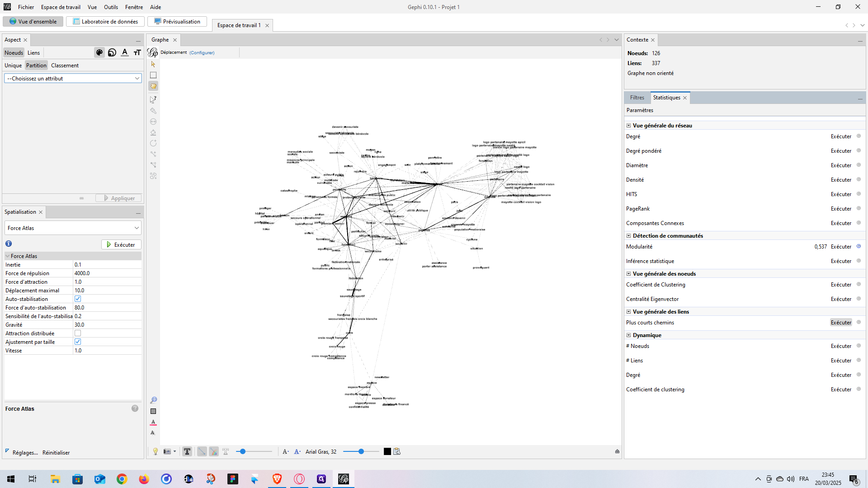
Task: Open the Force Atlas layout dropdown
Action: pyautogui.click(x=73, y=228)
